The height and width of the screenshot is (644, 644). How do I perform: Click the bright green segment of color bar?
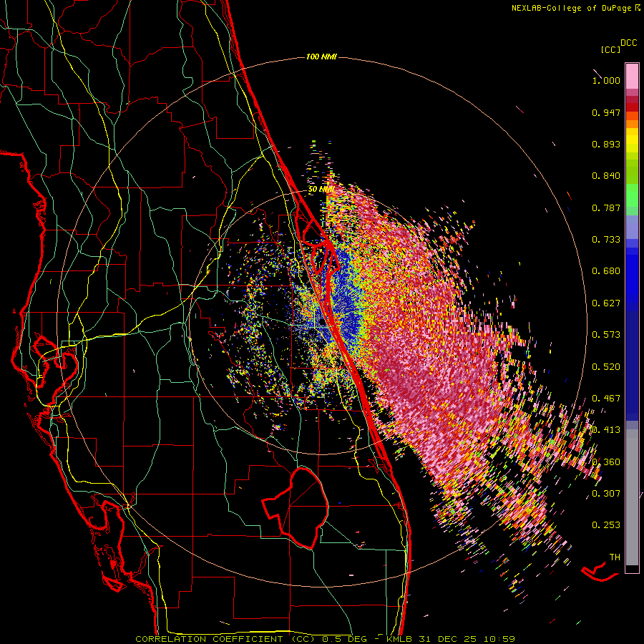[632, 195]
